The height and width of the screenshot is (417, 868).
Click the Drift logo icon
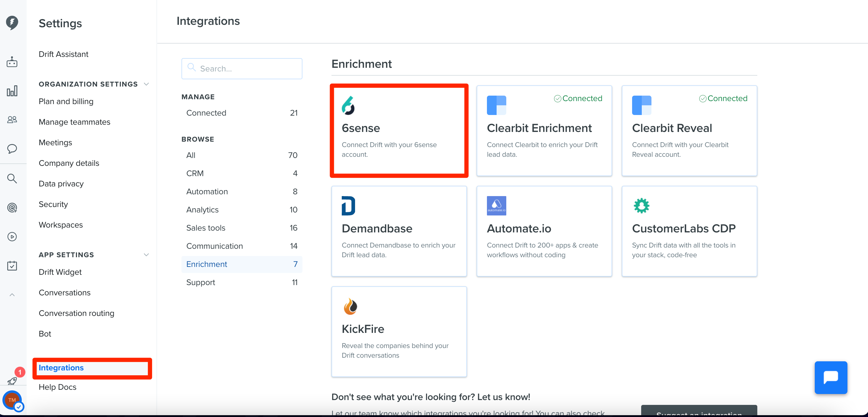point(12,23)
